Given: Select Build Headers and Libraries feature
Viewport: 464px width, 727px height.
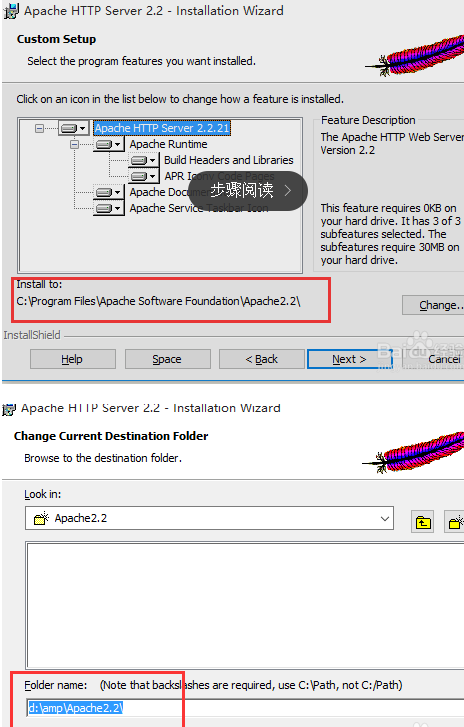Looking at the screenshot, I should click(x=229, y=160).
